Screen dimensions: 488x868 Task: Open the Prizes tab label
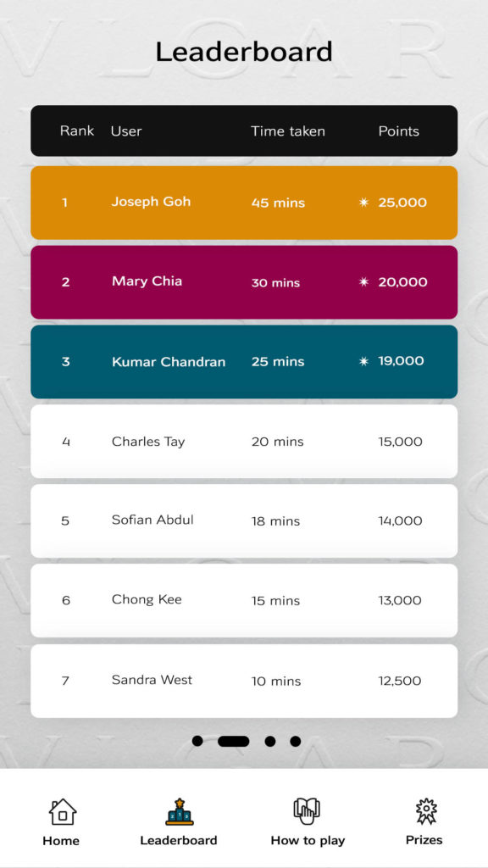[x=424, y=840]
